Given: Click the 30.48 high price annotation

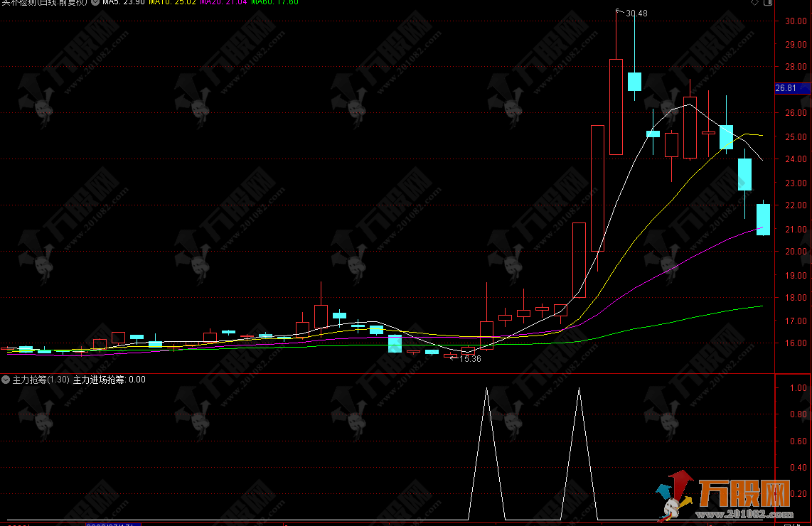Looking at the screenshot, I should 636,14.
